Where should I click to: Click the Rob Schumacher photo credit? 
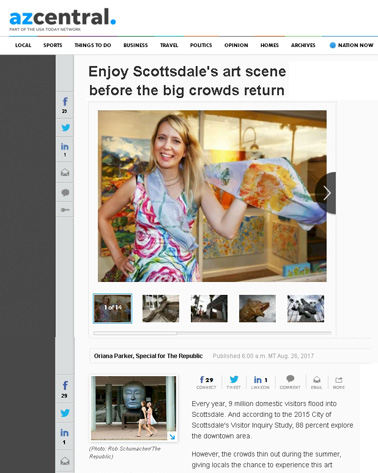click(125, 452)
